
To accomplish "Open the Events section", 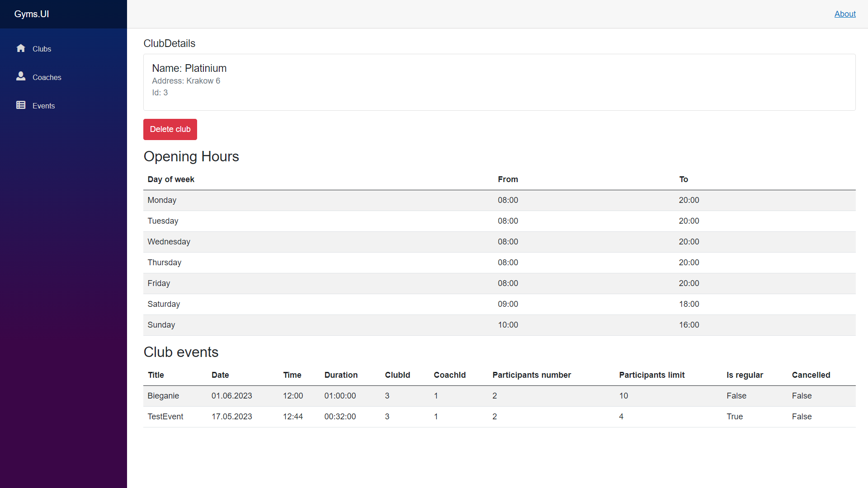I will (x=43, y=106).
